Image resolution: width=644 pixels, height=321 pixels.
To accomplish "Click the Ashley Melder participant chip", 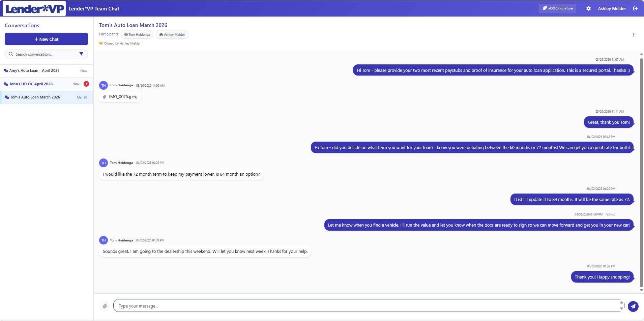I will 172,35.
